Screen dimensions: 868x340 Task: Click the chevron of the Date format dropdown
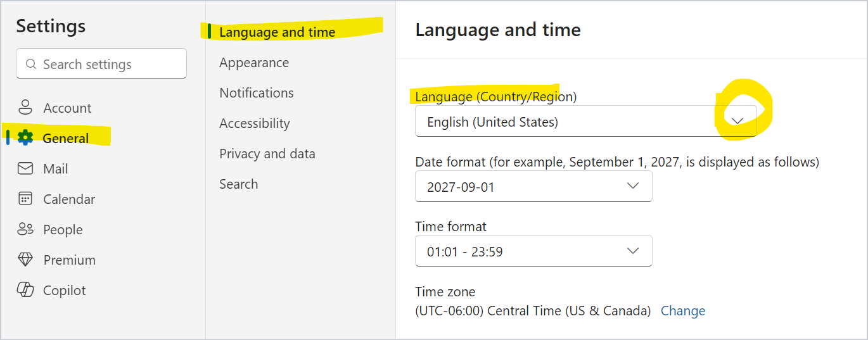tap(632, 186)
